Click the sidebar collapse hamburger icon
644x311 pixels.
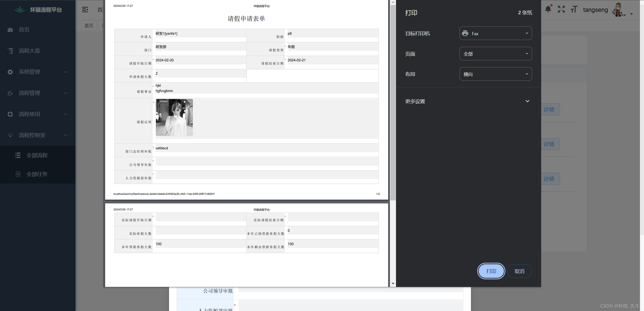click(85, 10)
